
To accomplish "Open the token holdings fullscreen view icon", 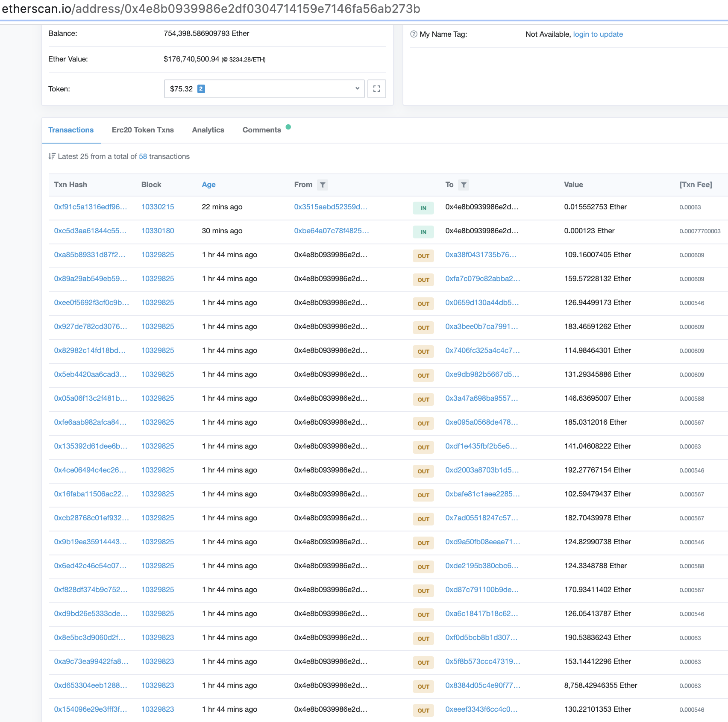I will 376,89.
